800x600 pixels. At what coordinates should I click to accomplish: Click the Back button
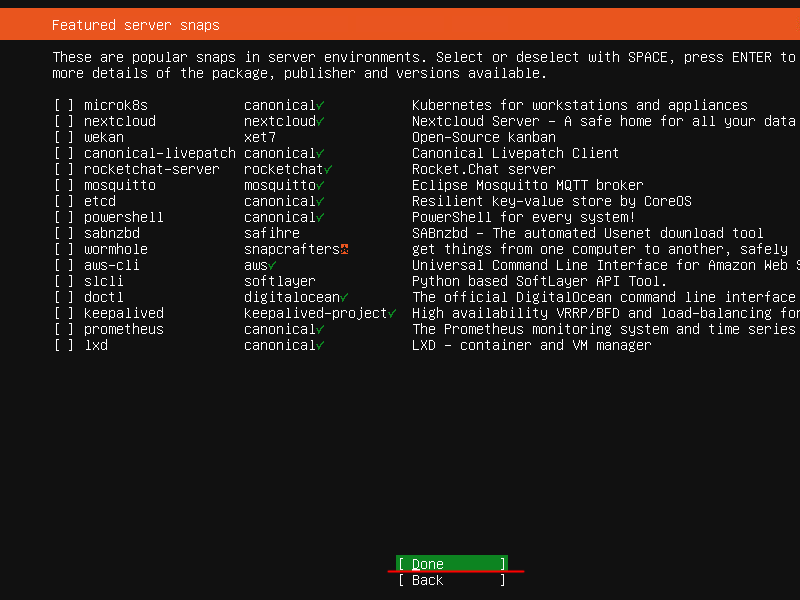tap(452, 580)
